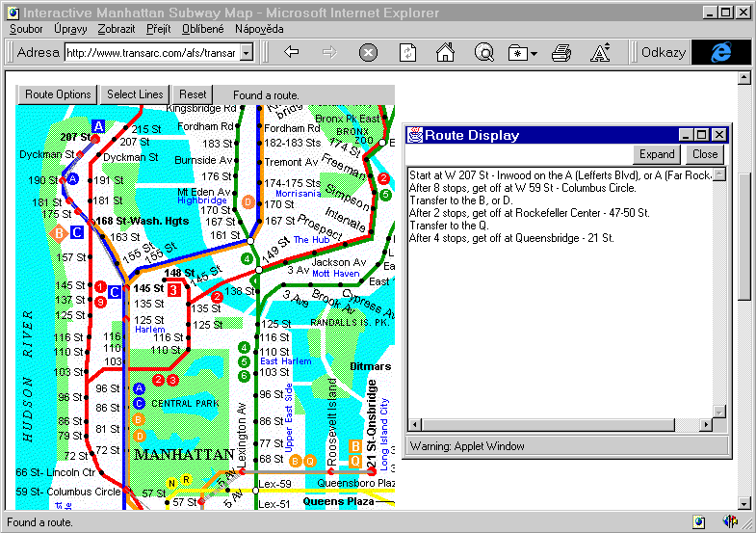Open the Nápověda menu
The image size is (756, 533).
pos(259,29)
